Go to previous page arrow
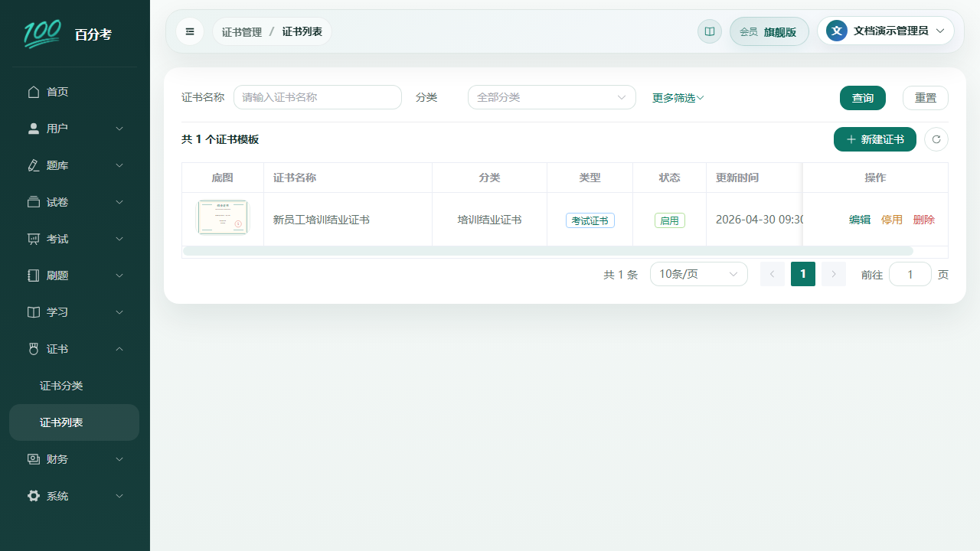Viewport: 980px width, 551px height. (773, 274)
